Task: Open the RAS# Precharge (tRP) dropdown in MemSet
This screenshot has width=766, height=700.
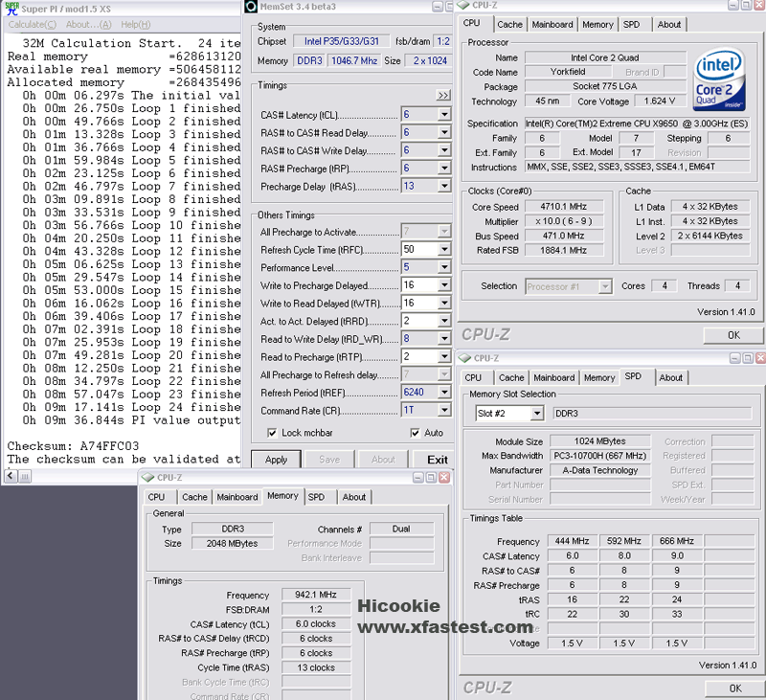Action: (x=444, y=168)
